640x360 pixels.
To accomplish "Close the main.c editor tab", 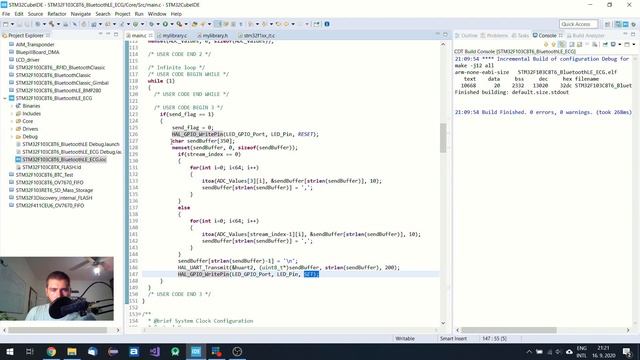I will coord(151,36).
